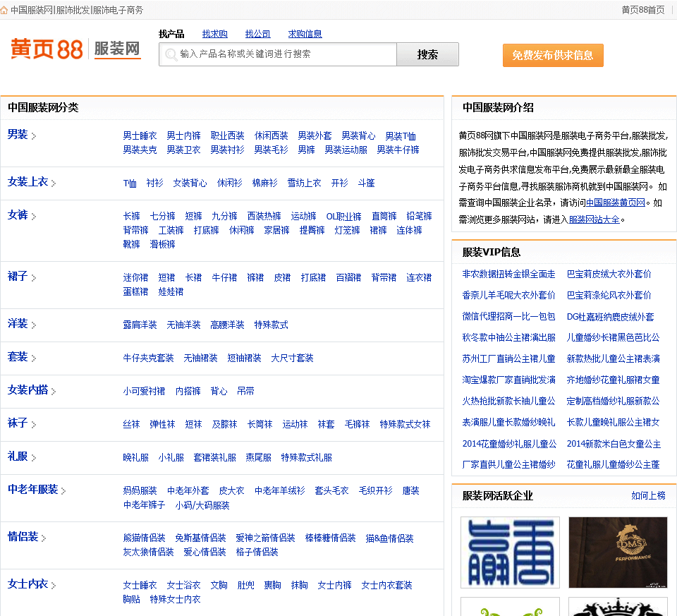Open the 特殊女士内衣 link
This screenshot has height=616, width=677.
(175, 599)
